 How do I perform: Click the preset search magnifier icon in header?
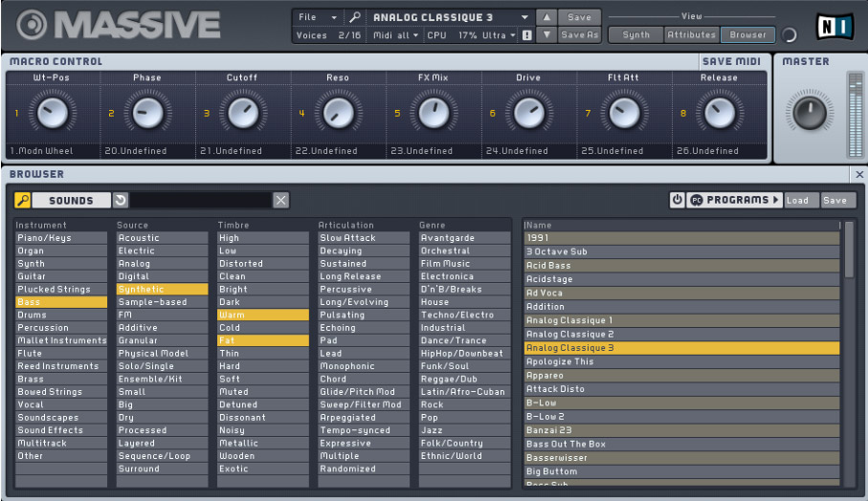click(x=355, y=17)
